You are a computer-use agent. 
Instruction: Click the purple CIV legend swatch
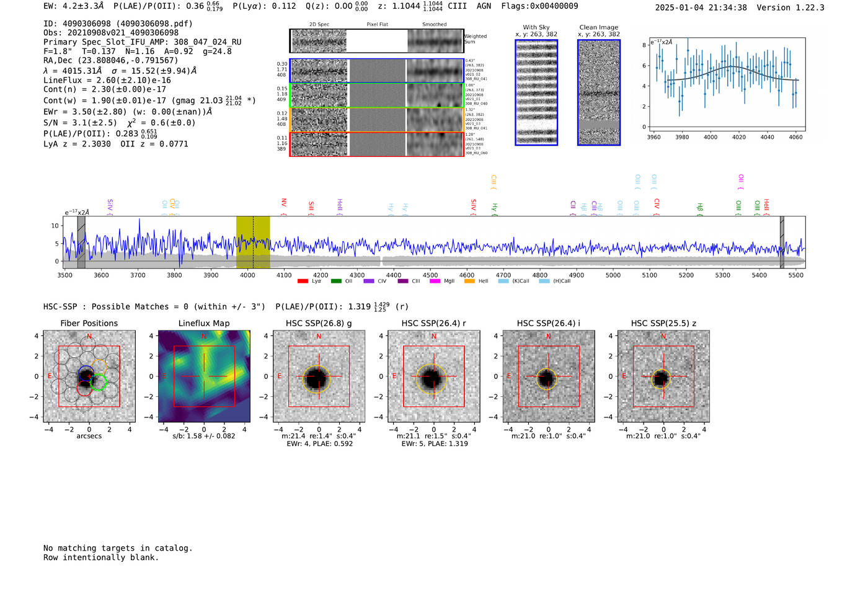point(369,282)
